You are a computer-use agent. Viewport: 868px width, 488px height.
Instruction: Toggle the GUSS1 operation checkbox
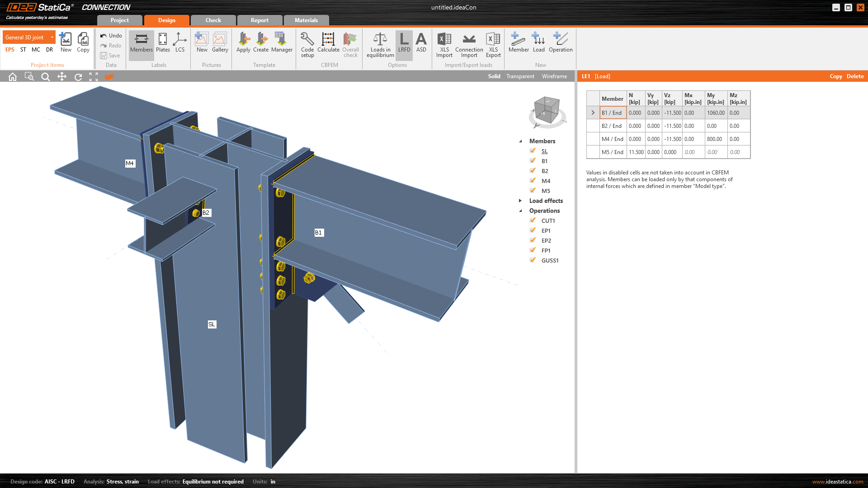click(533, 260)
